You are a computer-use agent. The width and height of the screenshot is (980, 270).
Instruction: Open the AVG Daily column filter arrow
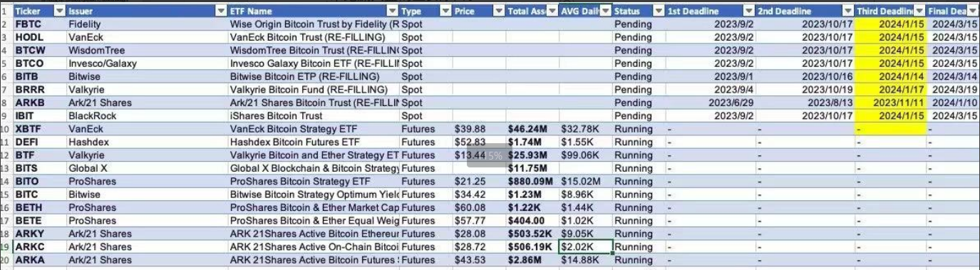pyautogui.click(x=606, y=11)
